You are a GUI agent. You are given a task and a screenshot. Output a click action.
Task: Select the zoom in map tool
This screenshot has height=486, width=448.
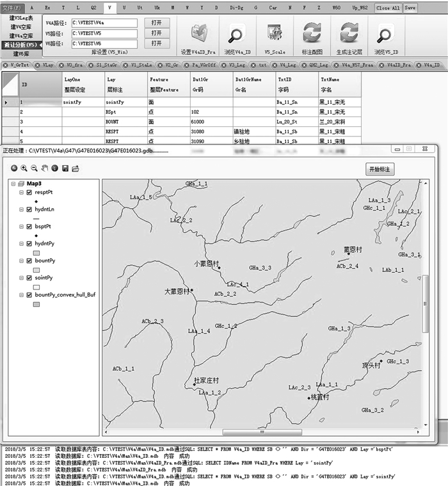pos(24,168)
